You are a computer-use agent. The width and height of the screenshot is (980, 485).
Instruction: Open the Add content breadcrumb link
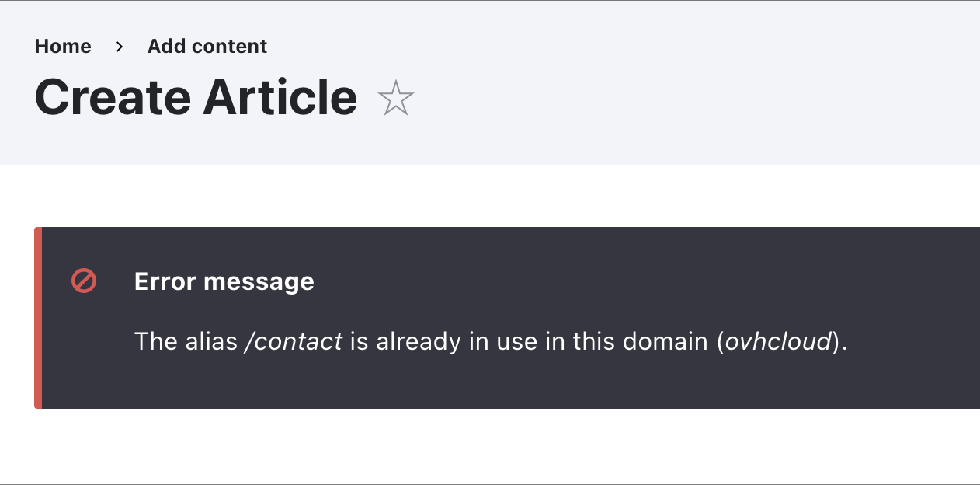[x=207, y=47]
